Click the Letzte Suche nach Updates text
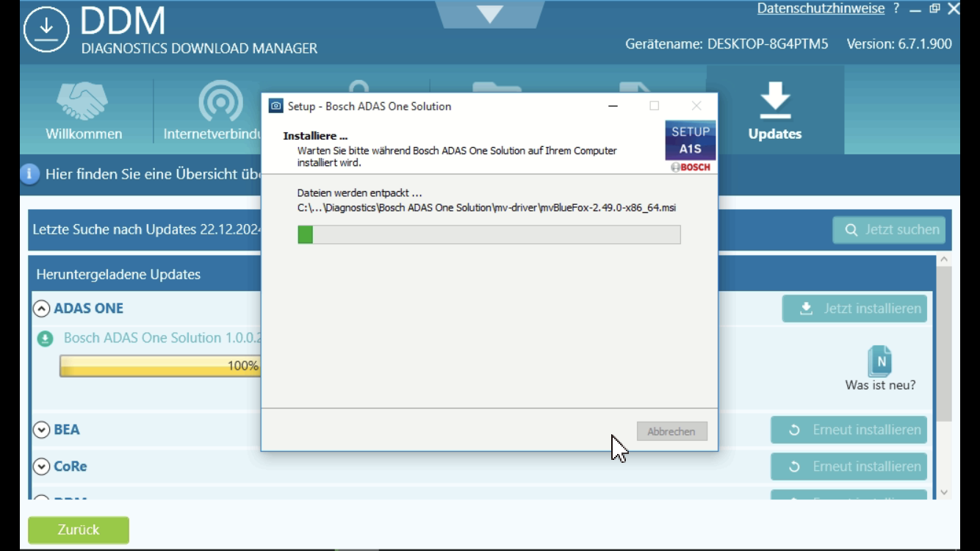Viewport: 980px width, 551px height. (x=147, y=229)
